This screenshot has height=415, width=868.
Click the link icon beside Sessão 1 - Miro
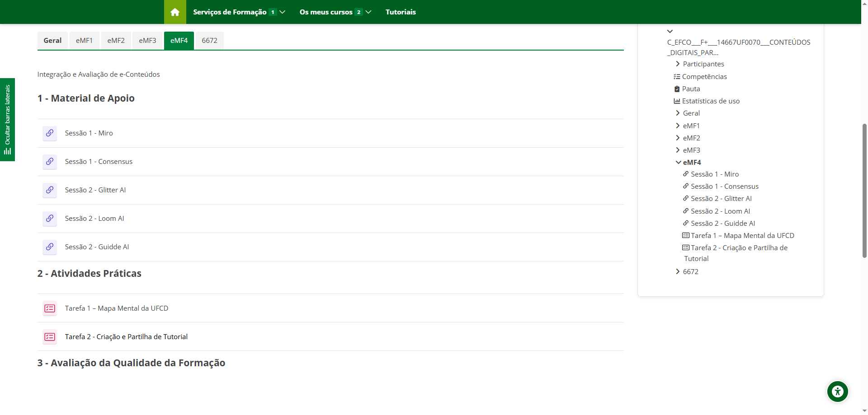(50, 133)
